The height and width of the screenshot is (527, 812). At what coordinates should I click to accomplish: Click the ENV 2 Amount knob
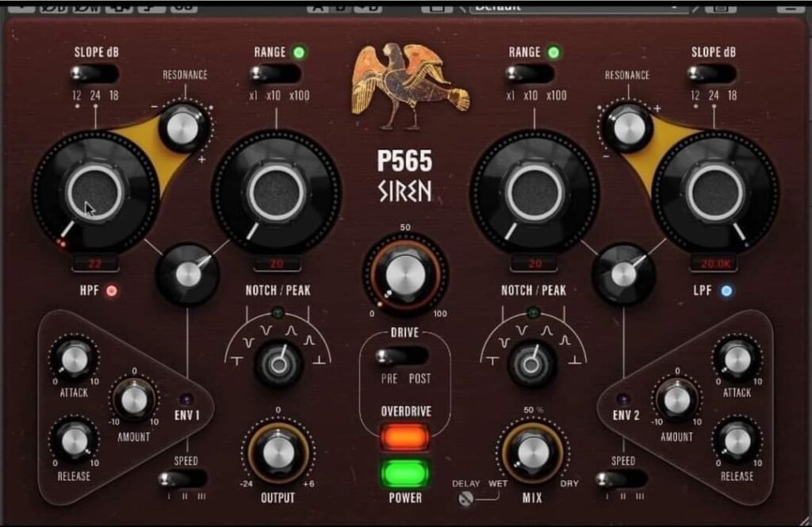[677, 399]
